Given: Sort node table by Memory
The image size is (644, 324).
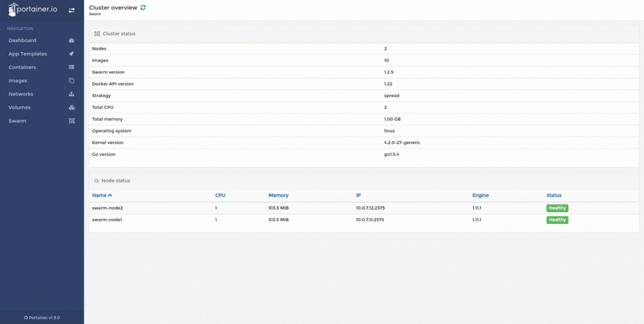Looking at the screenshot, I should [278, 195].
